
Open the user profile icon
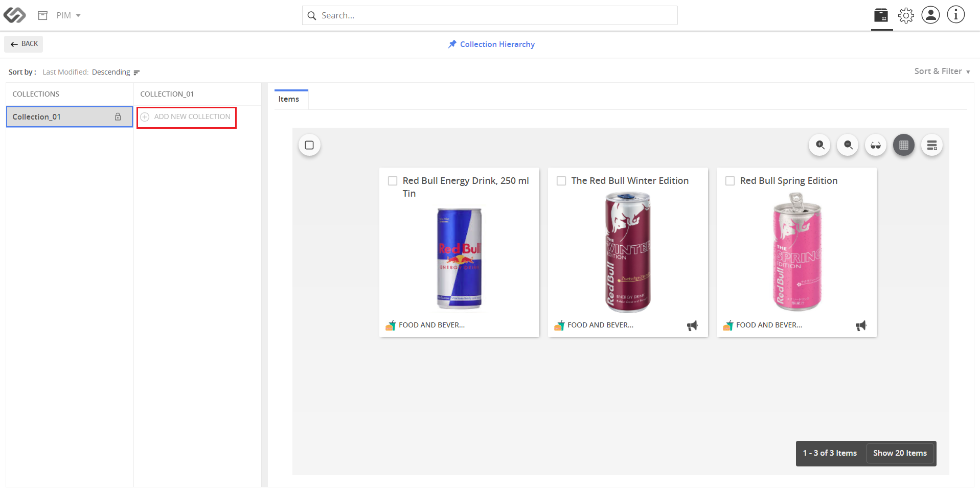tap(930, 15)
